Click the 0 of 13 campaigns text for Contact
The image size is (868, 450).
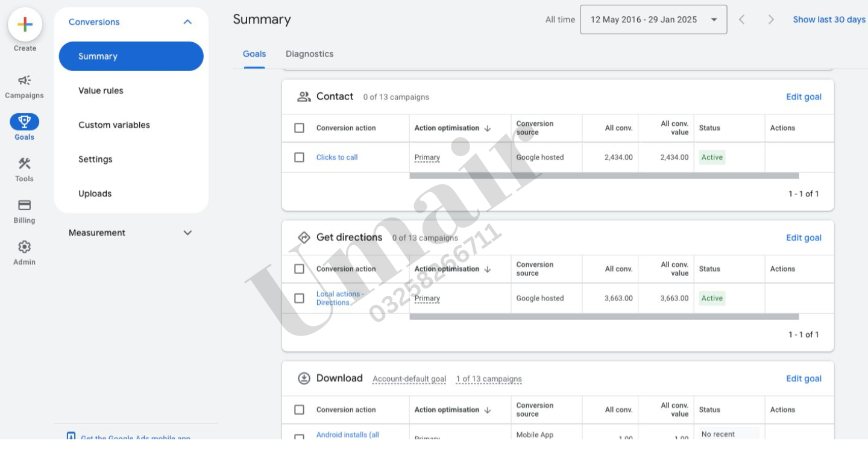(396, 98)
